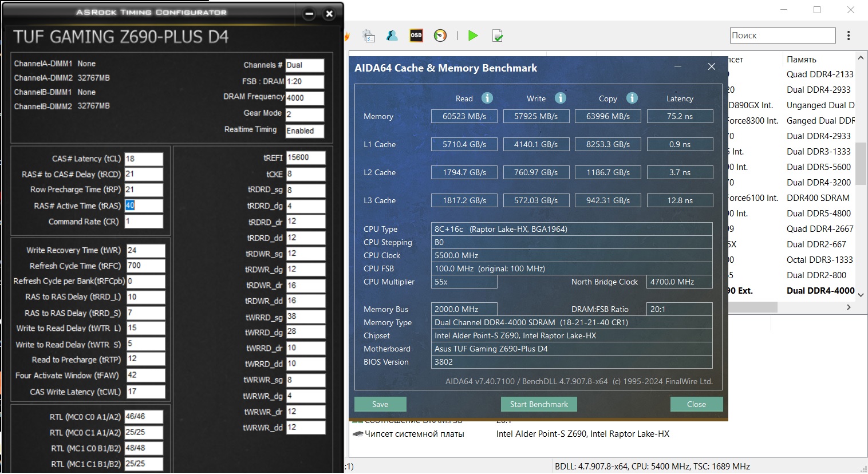
Task: Click the CPU Clock value '5500.0 MHz'
Action: click(x=571, y=255)
